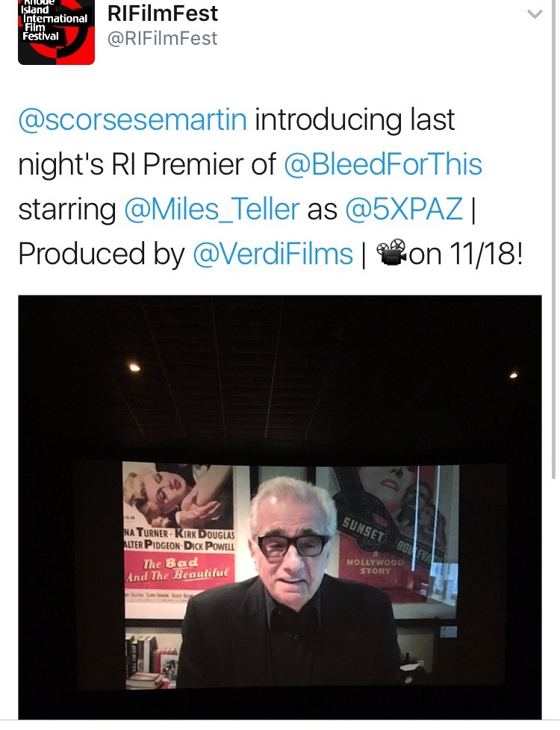
Task: Tap The Bad And The Beautiful poster
Action: pyautogui.click(x=178, y=540)
